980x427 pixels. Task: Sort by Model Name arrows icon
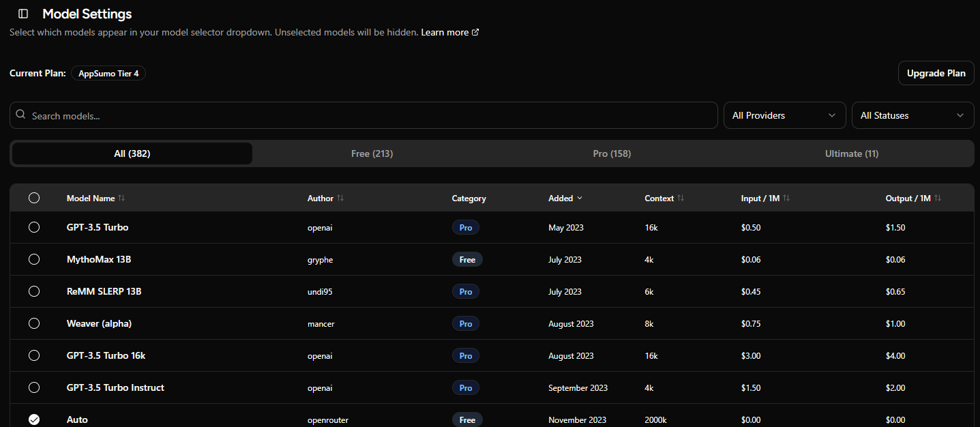pyautogui.click(x=121, y=198)
